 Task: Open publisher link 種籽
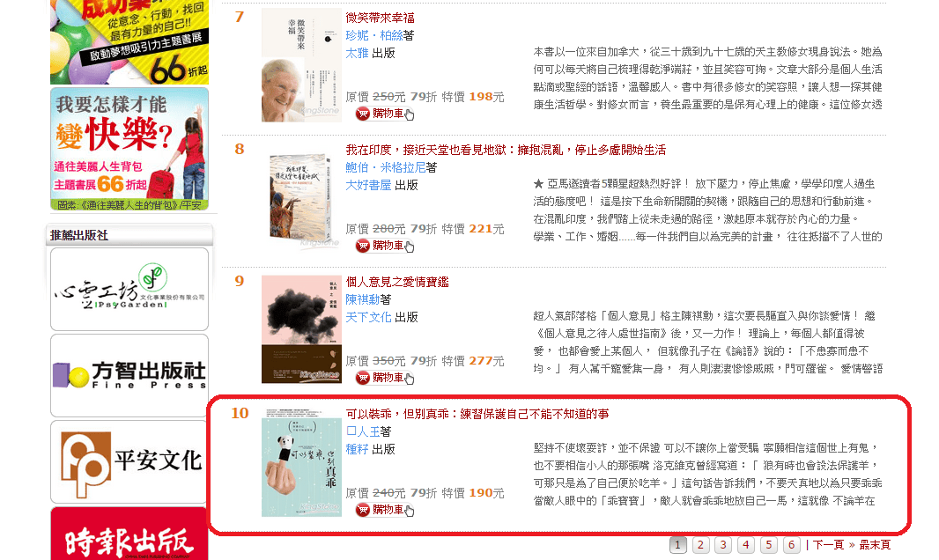(357, 449)
